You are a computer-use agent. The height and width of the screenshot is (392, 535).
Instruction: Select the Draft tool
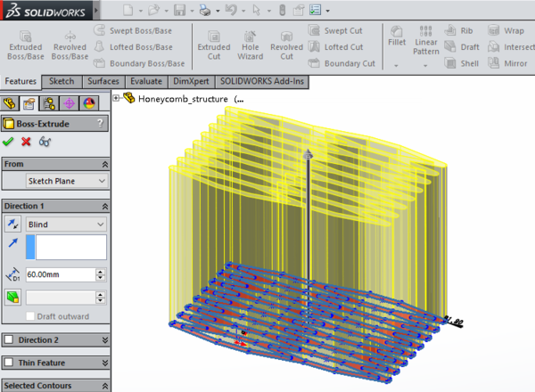tap(462, 46)
